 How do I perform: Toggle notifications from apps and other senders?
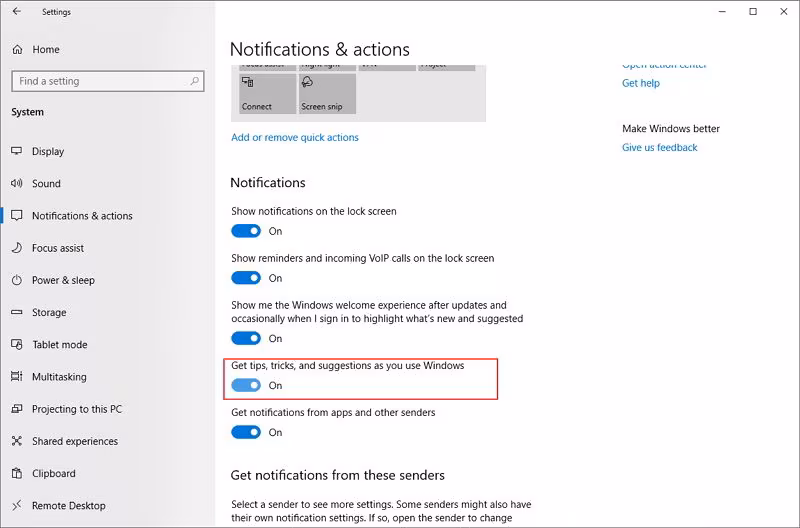pos(246,432)
